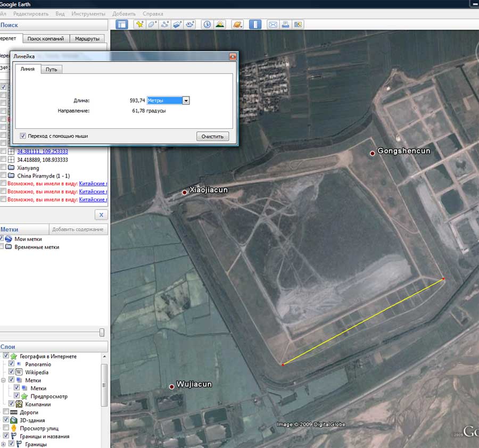Viewport: 479px width, 448px height.
Task: Click the email envelope toolbar icon
Action: pyautogui.click(x=273, y=24)
